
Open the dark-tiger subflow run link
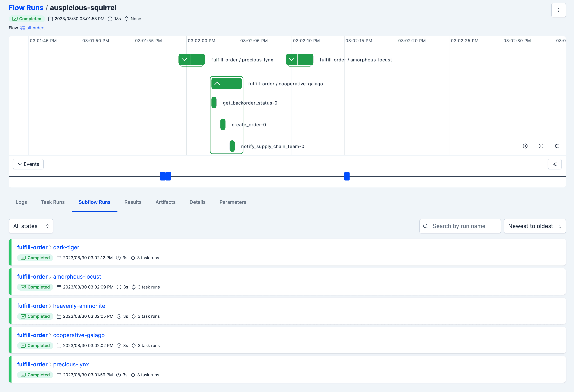(66, 247)
